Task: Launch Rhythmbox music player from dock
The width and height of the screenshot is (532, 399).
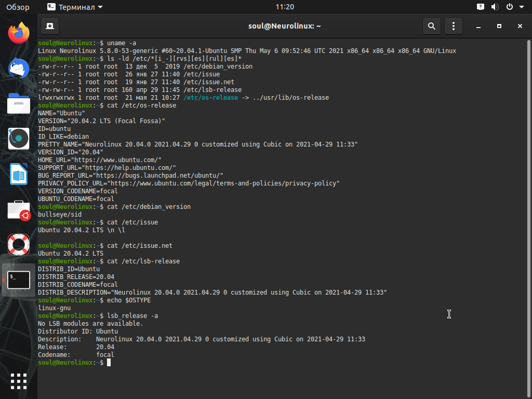Action: point(19,139)
